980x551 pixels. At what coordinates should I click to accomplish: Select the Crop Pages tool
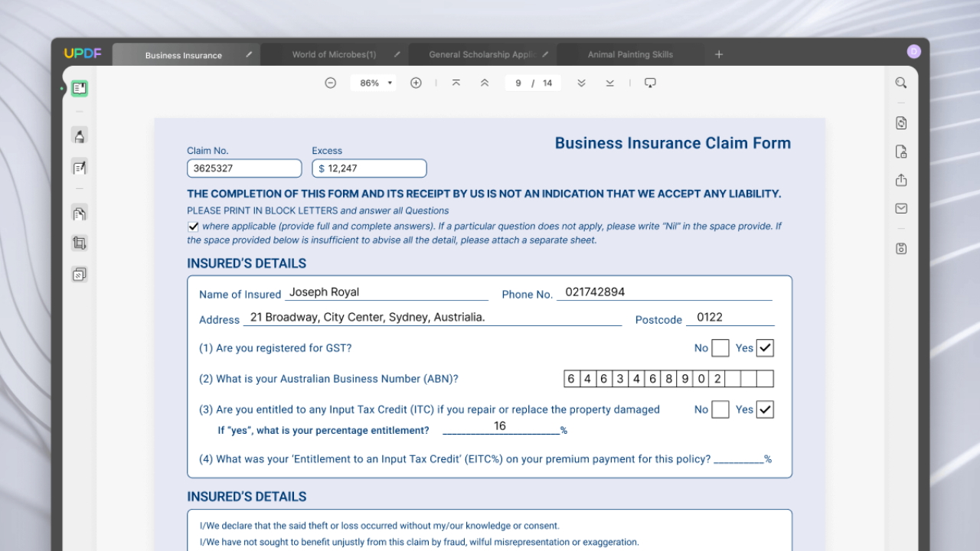coord(80,243)
